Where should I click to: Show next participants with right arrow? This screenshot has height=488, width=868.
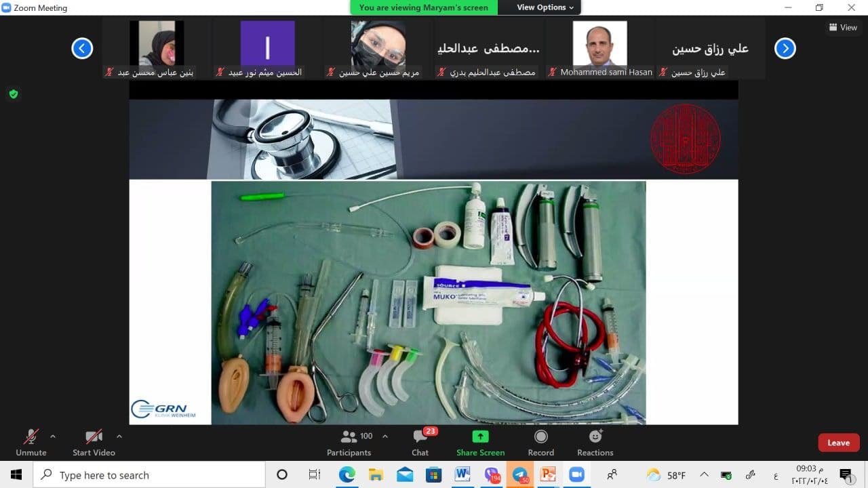(785, 48)
